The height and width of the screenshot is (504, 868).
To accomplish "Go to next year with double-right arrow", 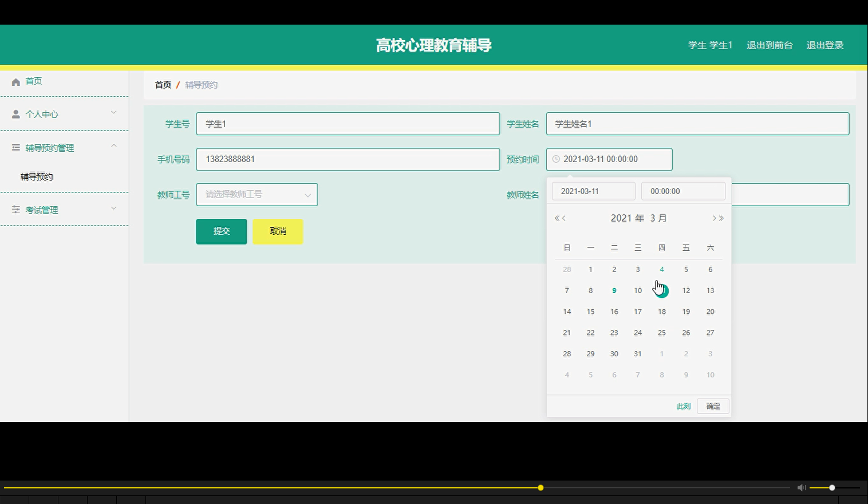I will coord(721,218).
